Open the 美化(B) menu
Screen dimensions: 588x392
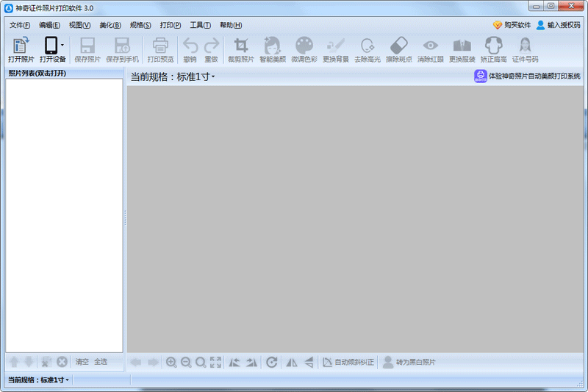110,25
